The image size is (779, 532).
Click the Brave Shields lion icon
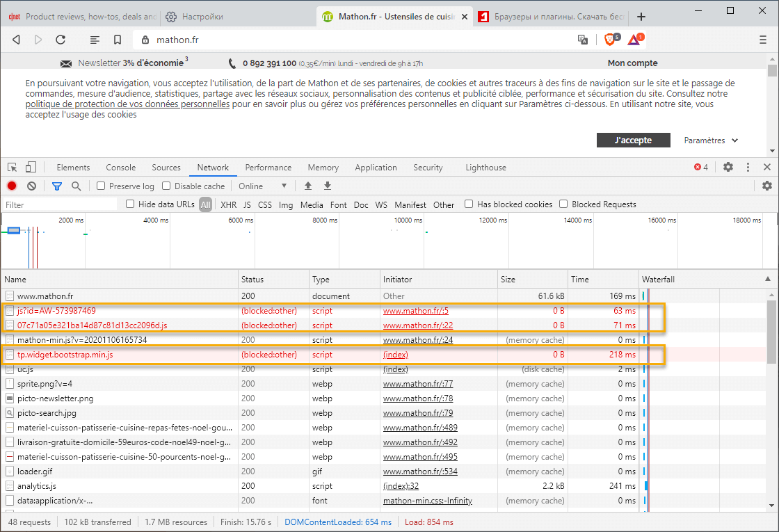[x=610, y=40]
